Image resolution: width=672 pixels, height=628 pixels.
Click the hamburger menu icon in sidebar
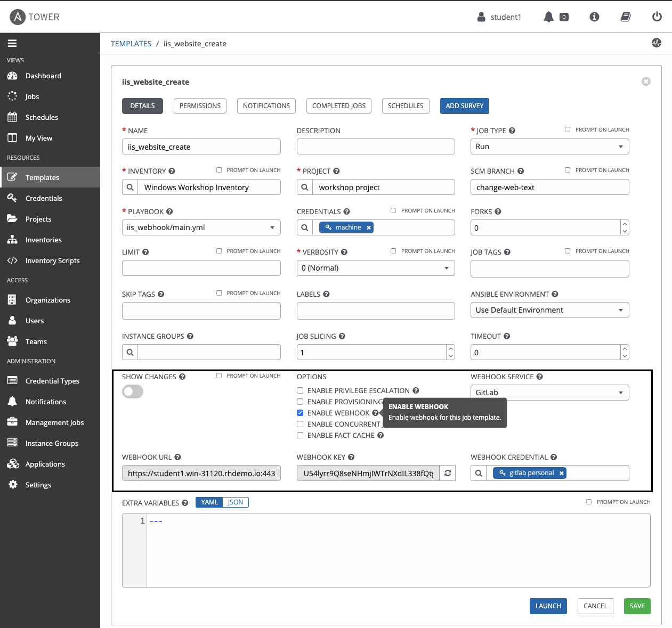[x=12, y=44]
